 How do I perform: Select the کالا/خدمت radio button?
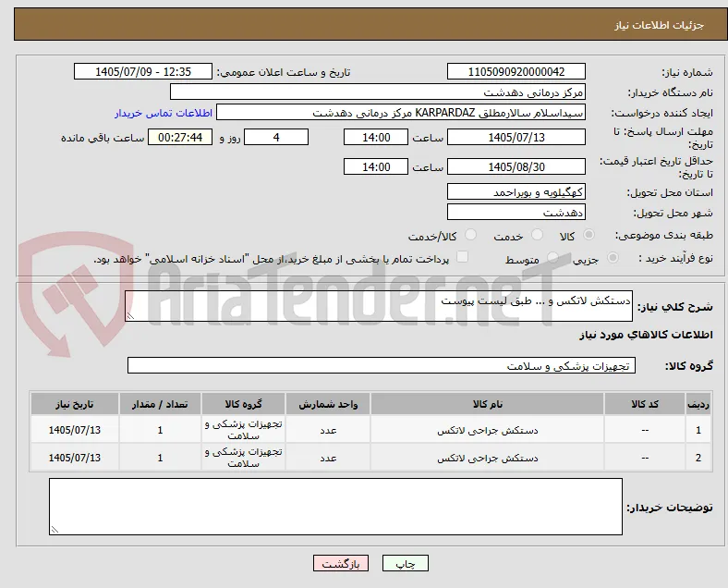pyautogui.click(x=471, y=235)
